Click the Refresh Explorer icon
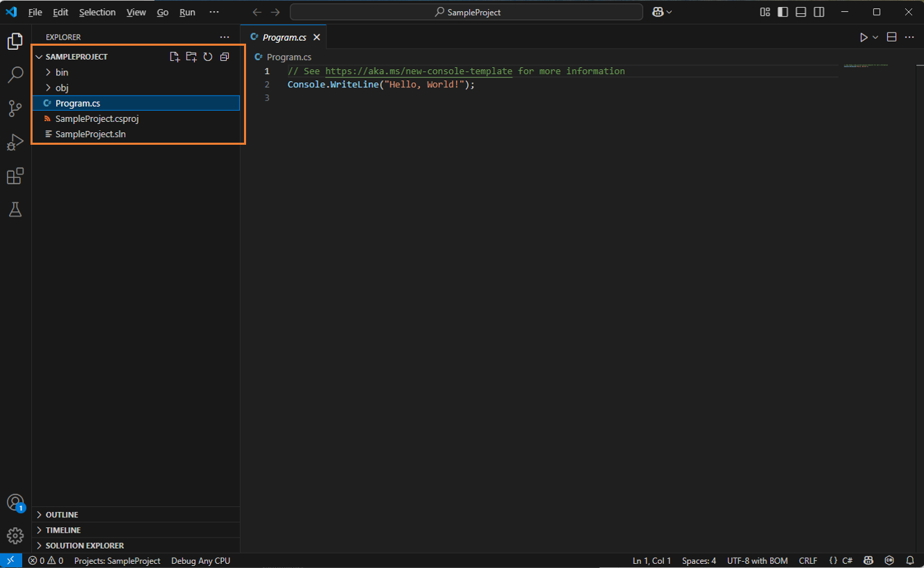Image resolution: width=924 pixels, height=568 pixels. pyautogui.click(x=208, y=57)
